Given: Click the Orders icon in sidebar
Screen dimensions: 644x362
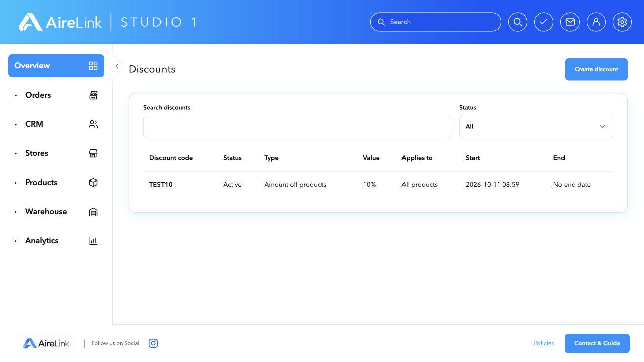Looking at the screenshot, I should 93,95.
